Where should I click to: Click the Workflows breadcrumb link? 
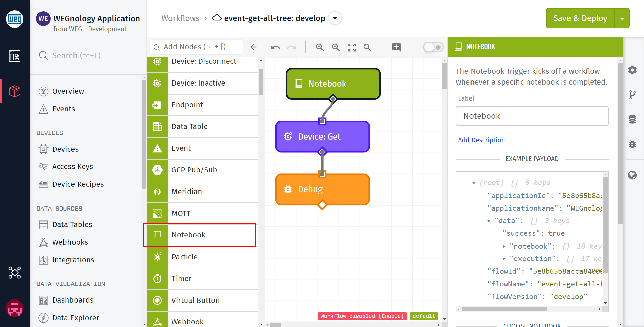pyautogui.click(x=181, y=18)
